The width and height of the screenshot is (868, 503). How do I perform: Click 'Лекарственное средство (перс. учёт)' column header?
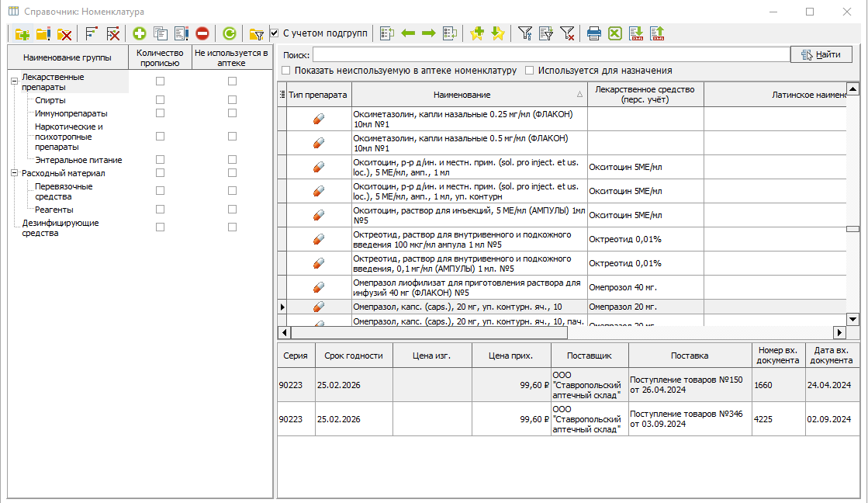[x=645, y=95]
